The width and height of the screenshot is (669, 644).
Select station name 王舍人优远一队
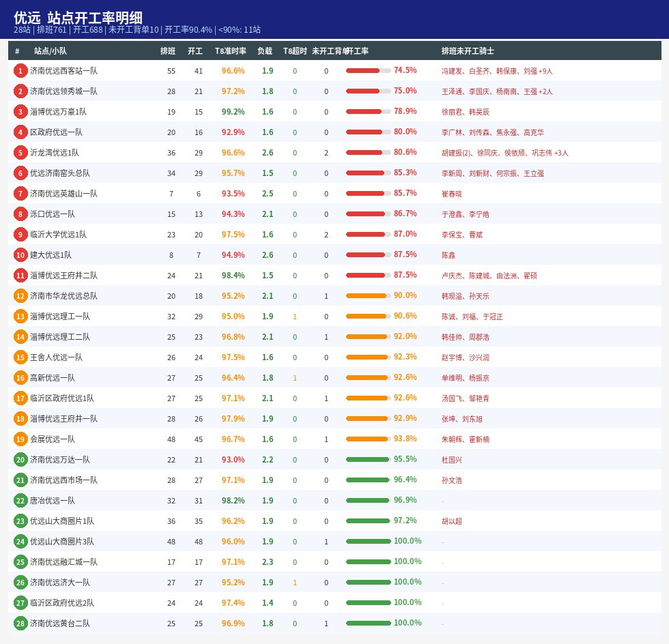pos(56,357)
